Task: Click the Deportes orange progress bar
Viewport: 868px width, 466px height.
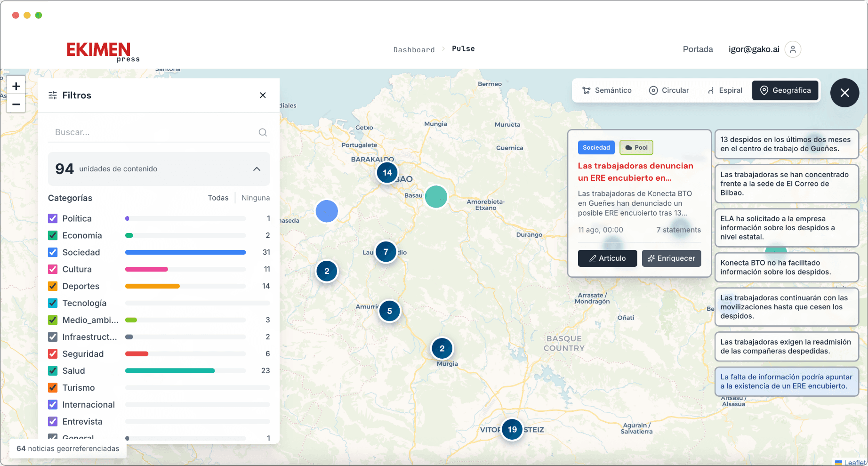Action: click(x=152, y=286)
